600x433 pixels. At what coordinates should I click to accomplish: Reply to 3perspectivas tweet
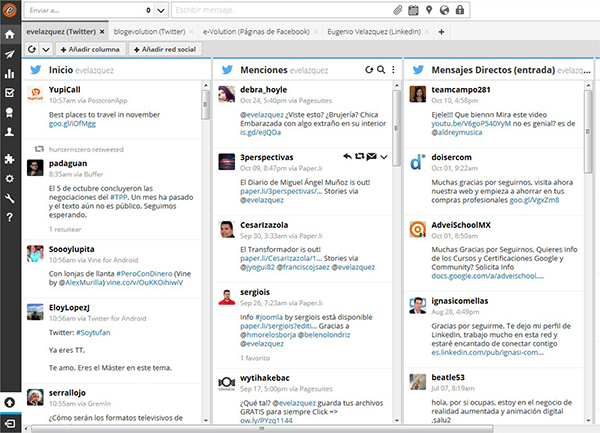point(347,156)
